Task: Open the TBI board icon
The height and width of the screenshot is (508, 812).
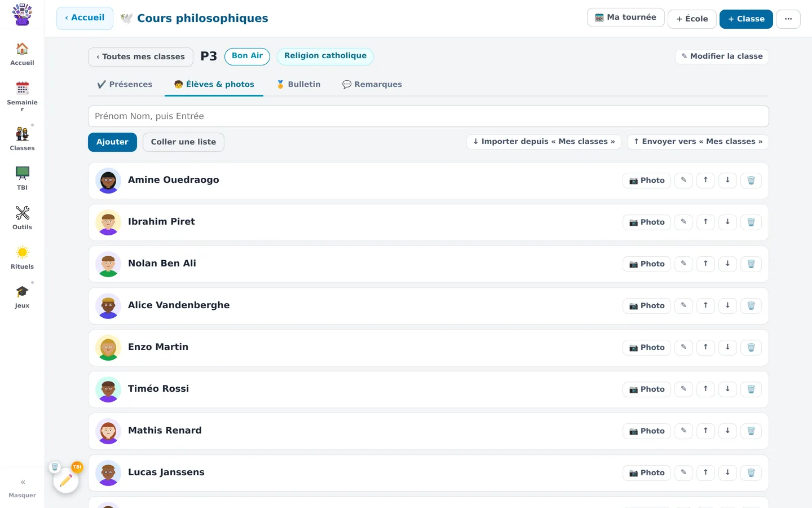Action: point(22,179)
